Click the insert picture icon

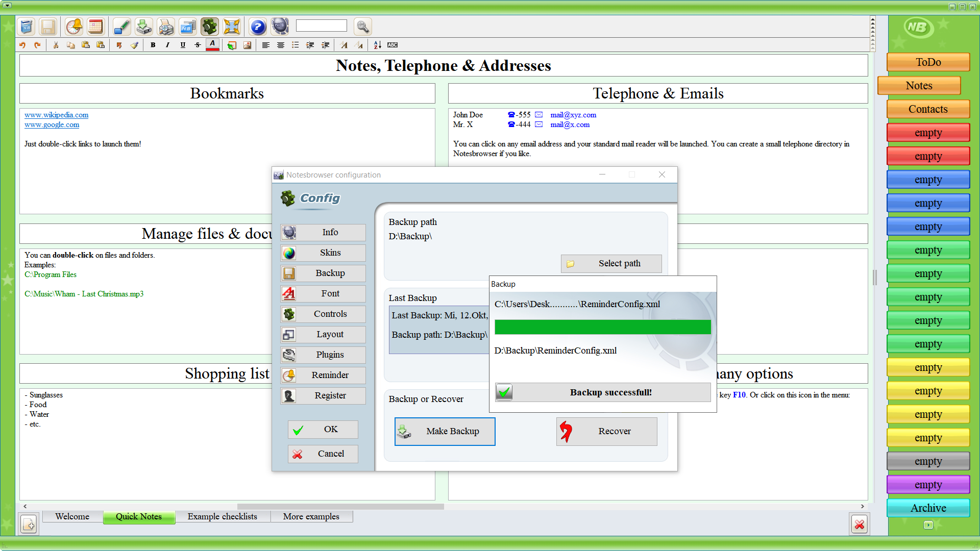pos(247,45)
